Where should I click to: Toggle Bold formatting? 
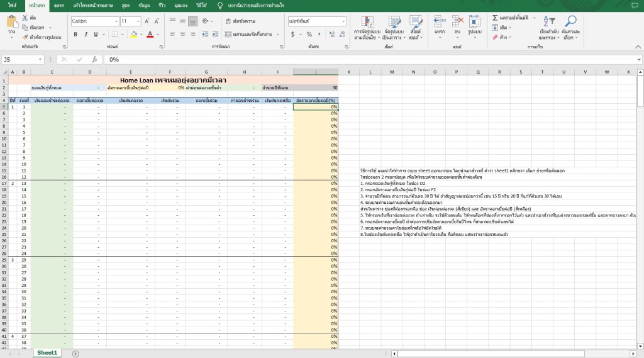point(76,34)
